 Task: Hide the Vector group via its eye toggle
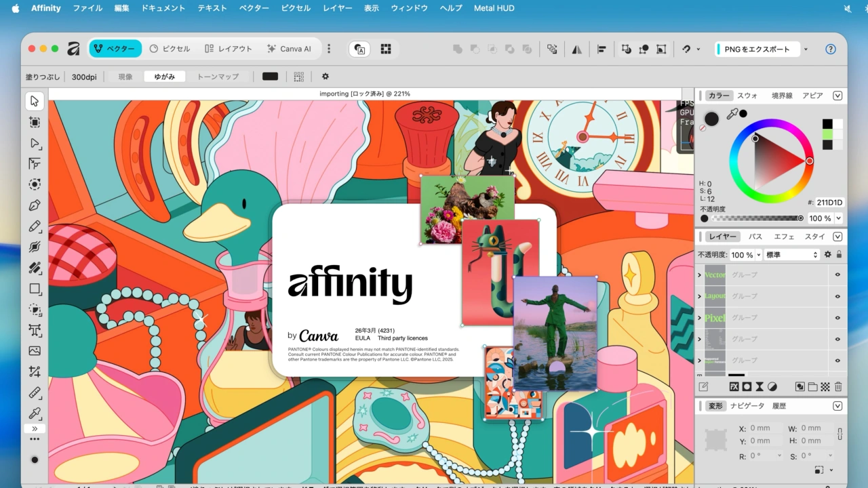coord(837,275)
